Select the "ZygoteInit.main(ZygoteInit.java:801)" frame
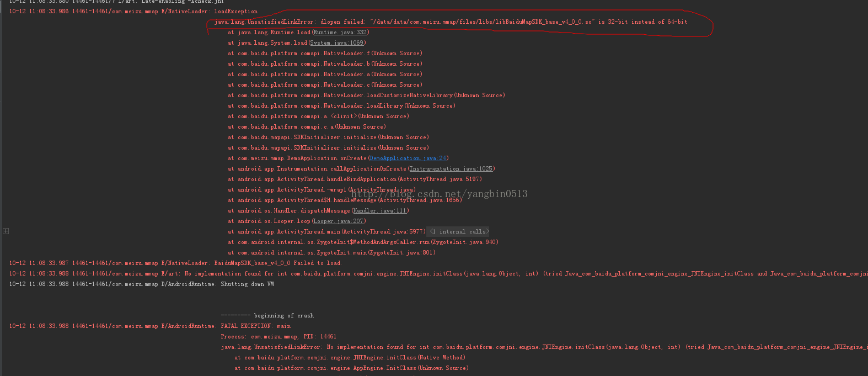This screenshot has width=868, height=376. tap(332, 253)
